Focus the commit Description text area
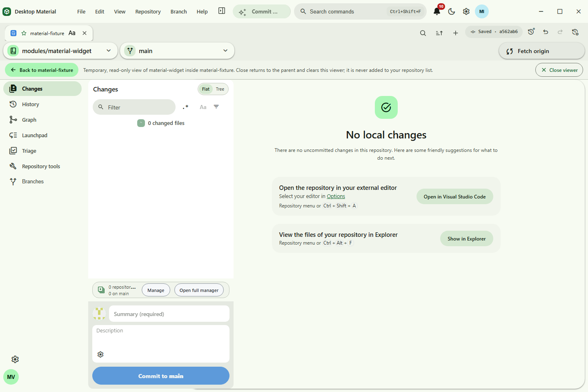The height and width of the screenshot is (392, 588). (x=161, y=343)
